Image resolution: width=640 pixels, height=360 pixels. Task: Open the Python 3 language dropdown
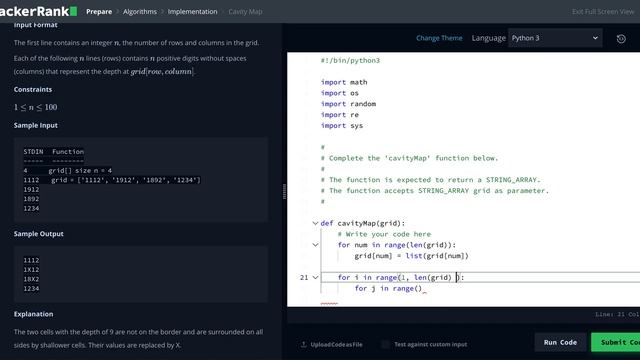click(x=555, y=38)
